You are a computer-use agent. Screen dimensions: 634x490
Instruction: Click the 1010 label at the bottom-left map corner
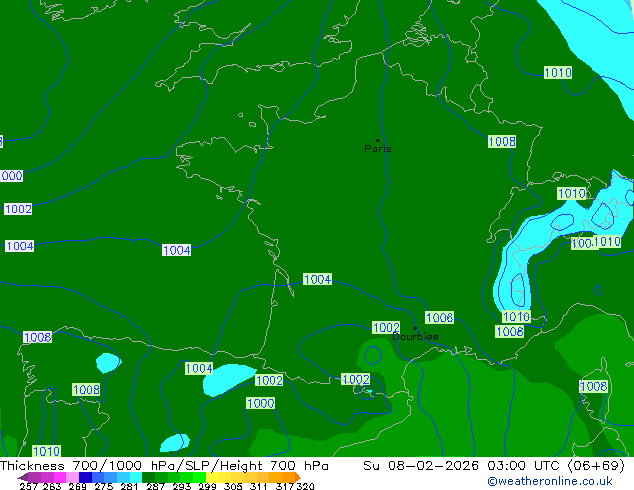pos(46,451)
